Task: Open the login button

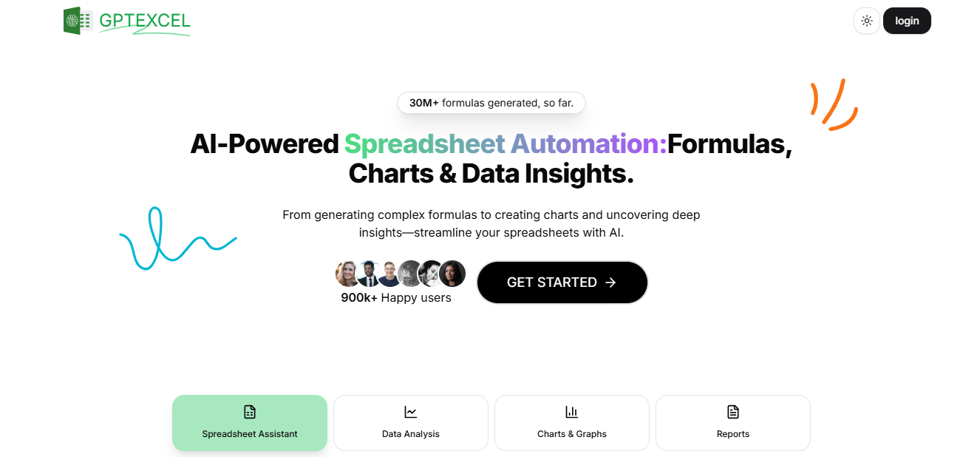Action: [907, 21]
